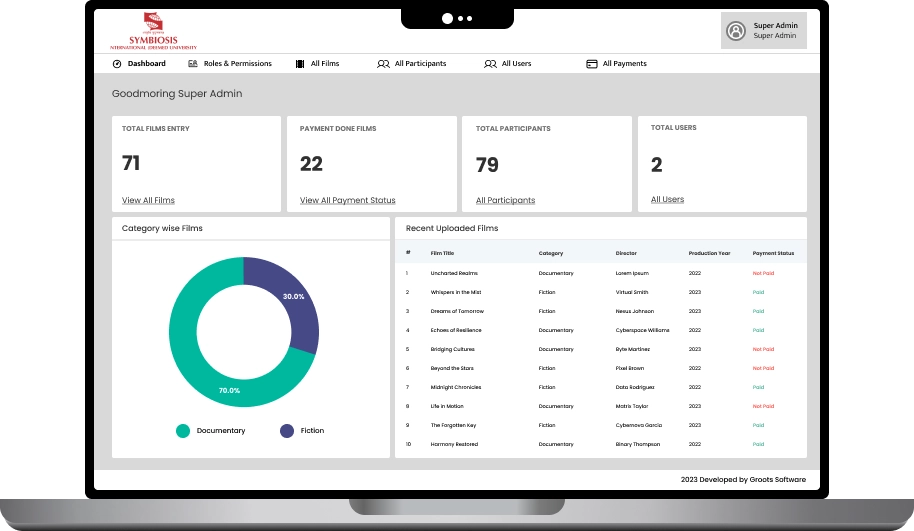Viewport: 914px width, 531px height.
Task: Select the film Echoes of Resilience
Action: 456,330
